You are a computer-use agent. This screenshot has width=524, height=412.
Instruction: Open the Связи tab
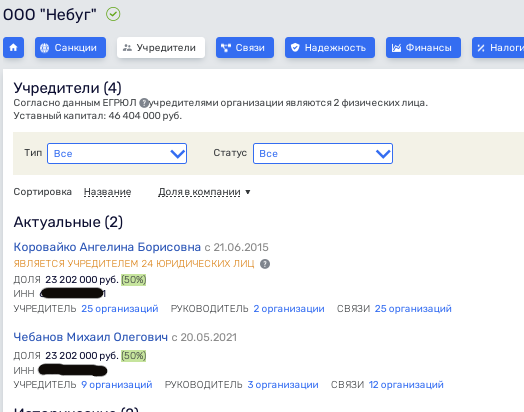click(245, 47)
